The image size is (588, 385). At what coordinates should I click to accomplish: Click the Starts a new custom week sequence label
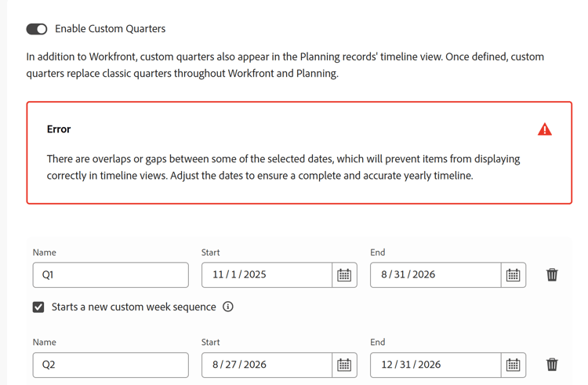tap(134, 307)
